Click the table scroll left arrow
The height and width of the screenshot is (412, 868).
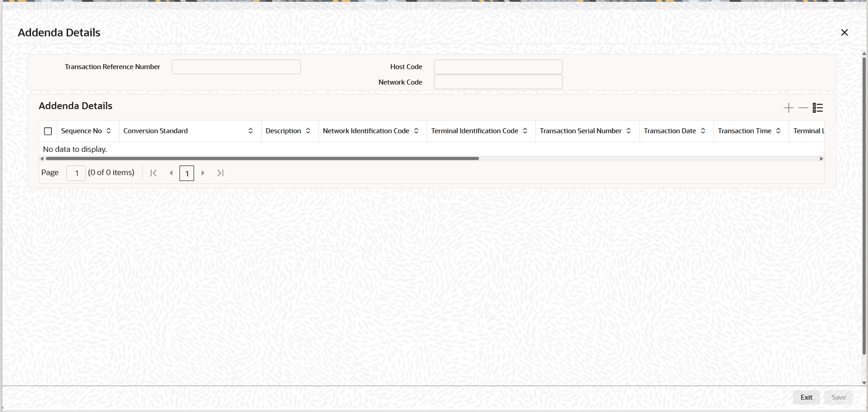tap(42, 159)
